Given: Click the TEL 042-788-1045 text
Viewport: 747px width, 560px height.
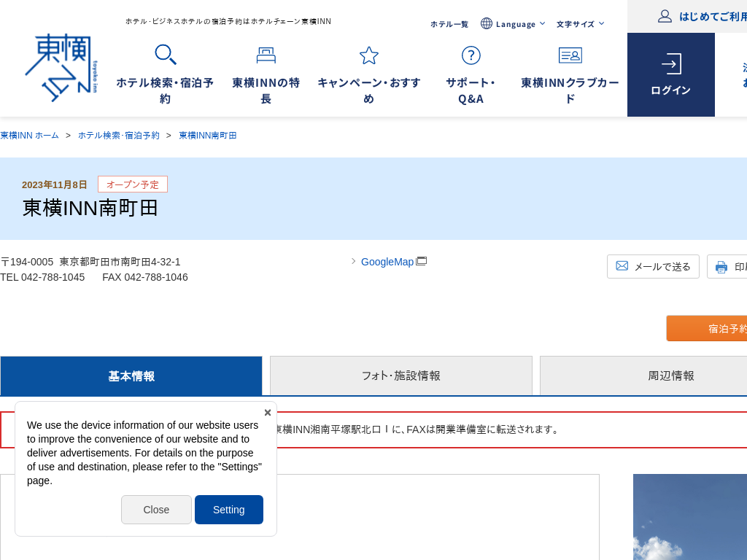Looking at the screenshot, I should click(42, 277).
